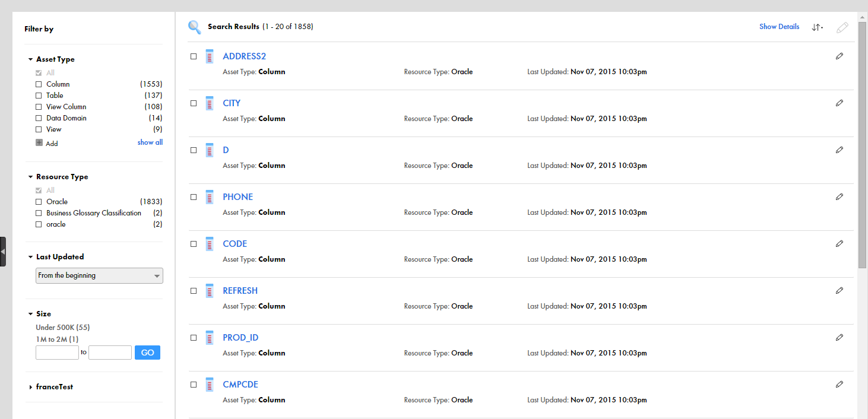Check the Business Glossary Classification filter
The height and width of the screenshot is (419, 868).
pyautogui.click(x=39, y=213)
